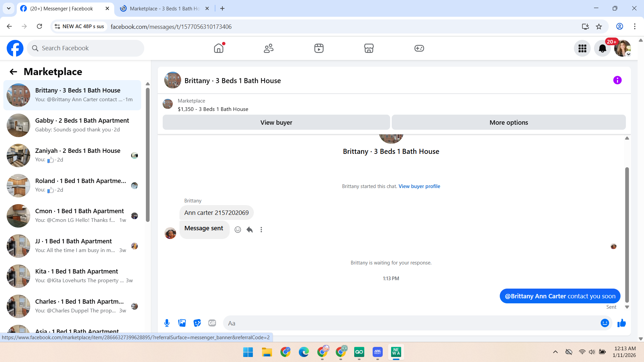This screenshot has width=644, height=362.
Task: Click the View buyer button
Action: pos(276,123)
